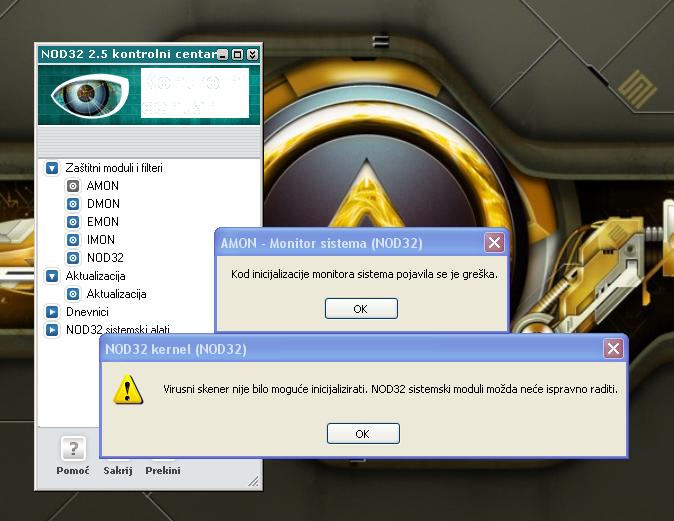Select the Aktualizacija child entry text
The width and height of the screenshot is (674, 521).
[x=116, y=294]
